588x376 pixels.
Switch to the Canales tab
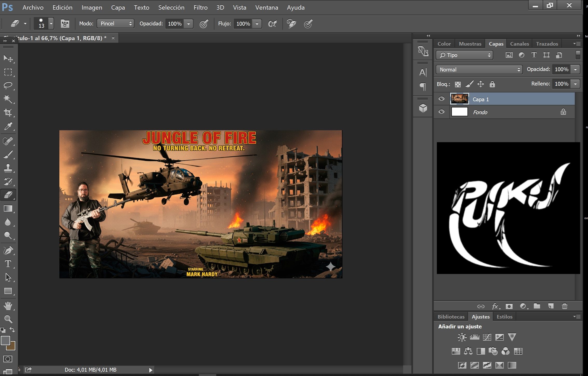(519, 44)
